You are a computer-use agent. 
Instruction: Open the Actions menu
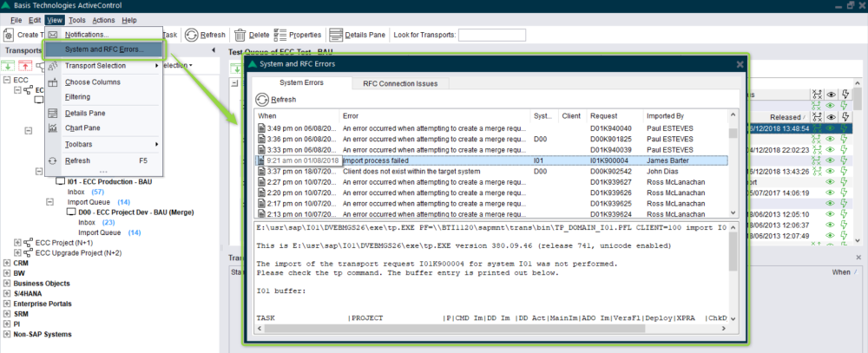pyautogui.click(x=103, y=20)
